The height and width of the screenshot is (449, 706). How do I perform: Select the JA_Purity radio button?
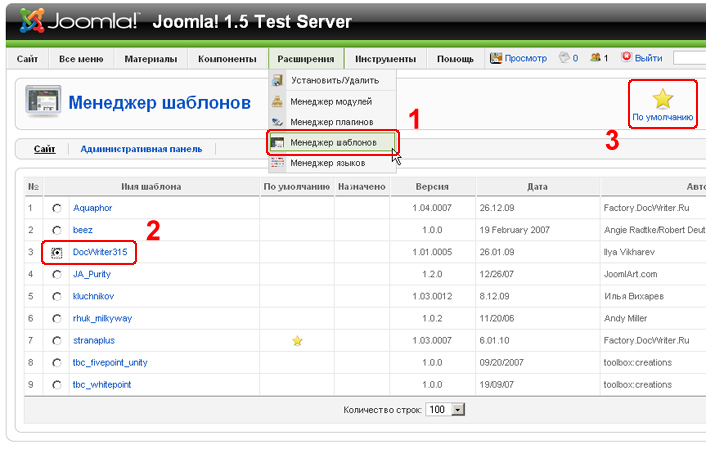click(x=57, y=274)
